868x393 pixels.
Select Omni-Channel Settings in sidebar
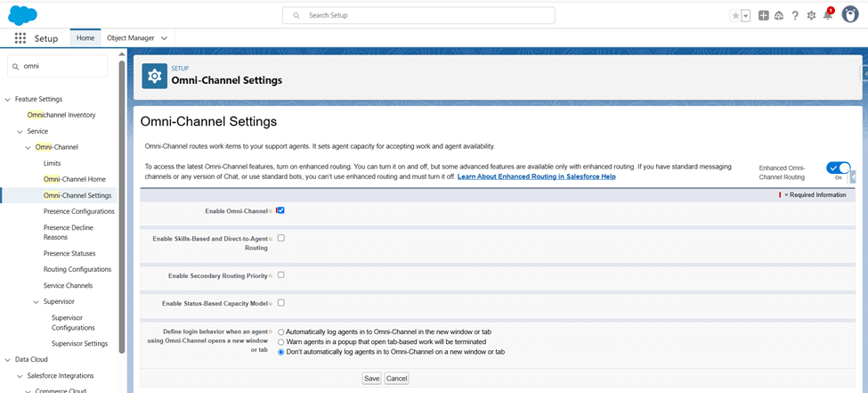point(77,196)
